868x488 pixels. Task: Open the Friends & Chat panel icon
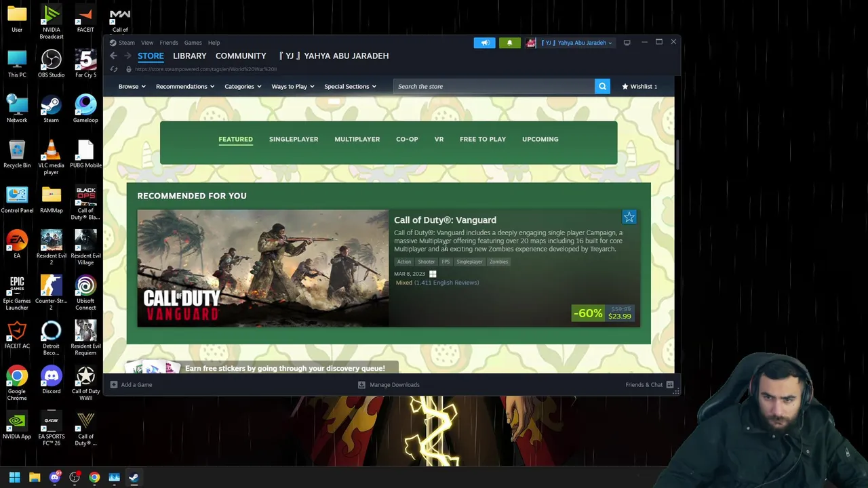(x=669, y=384)
